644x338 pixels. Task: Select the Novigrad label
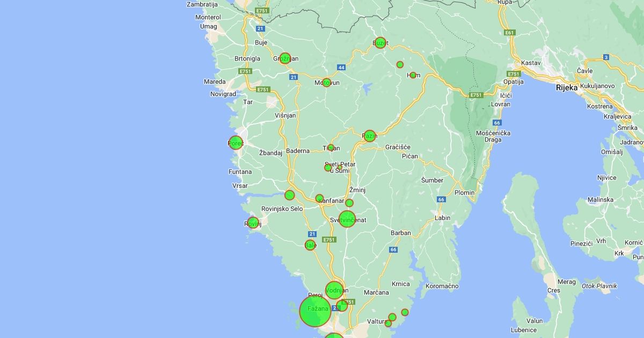(223, 94)
